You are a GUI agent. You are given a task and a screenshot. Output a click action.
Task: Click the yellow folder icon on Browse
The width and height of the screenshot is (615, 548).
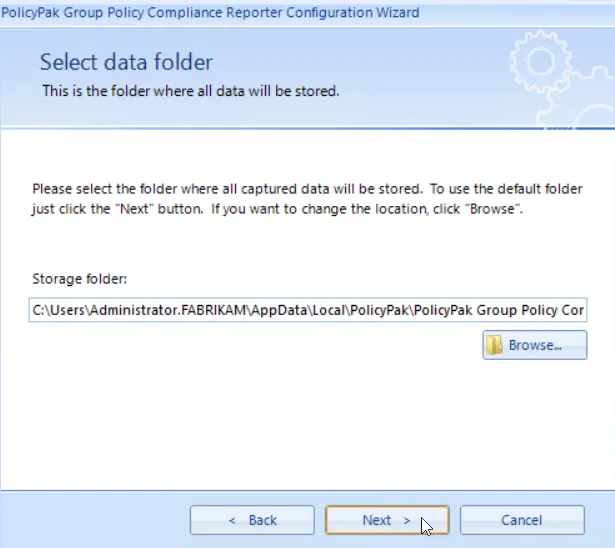(494, 345)
